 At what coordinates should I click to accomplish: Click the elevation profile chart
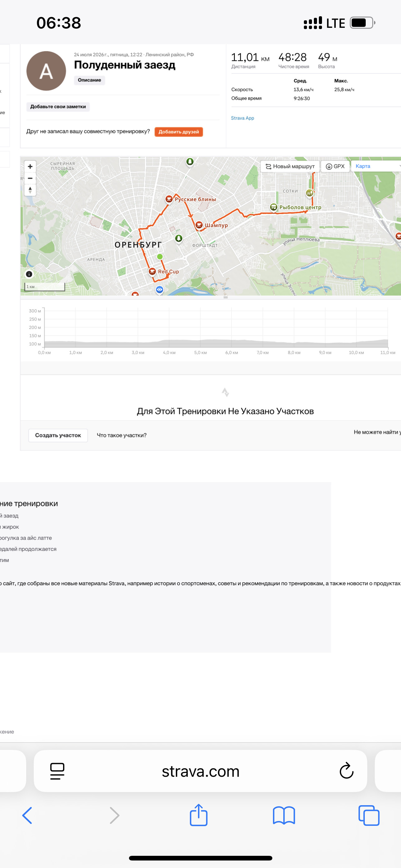click(216, 328)
